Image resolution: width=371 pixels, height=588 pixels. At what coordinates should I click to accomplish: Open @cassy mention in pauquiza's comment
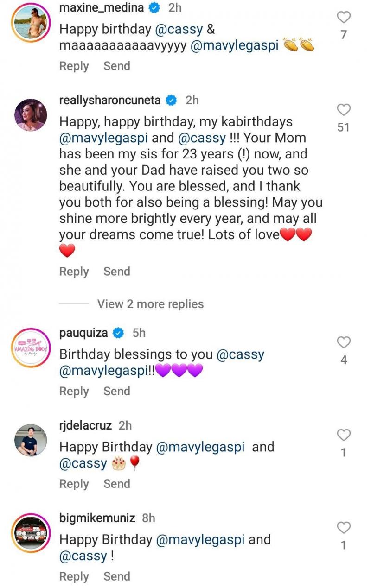pyautogui.click(x=240, y=354)
